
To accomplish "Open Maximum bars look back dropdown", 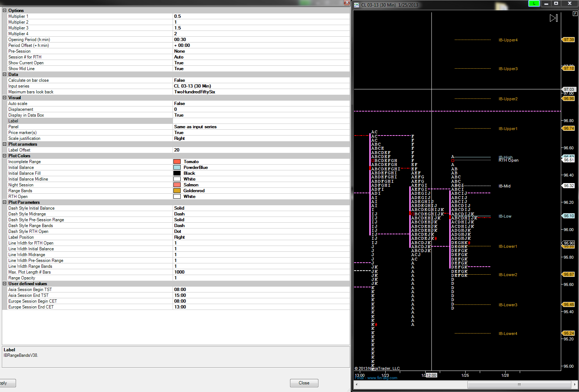I will [261, 92].
